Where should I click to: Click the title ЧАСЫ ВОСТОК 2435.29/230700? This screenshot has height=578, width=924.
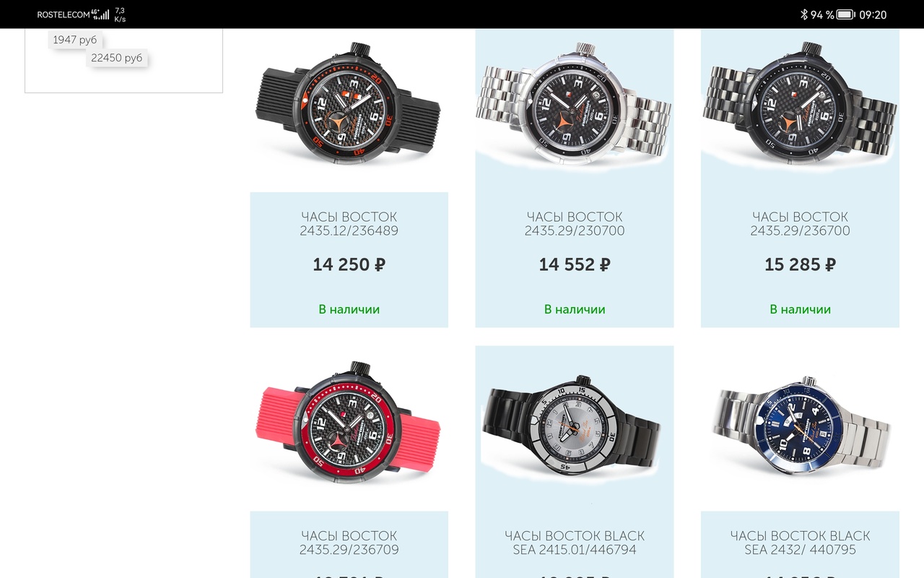pos(575,224)
